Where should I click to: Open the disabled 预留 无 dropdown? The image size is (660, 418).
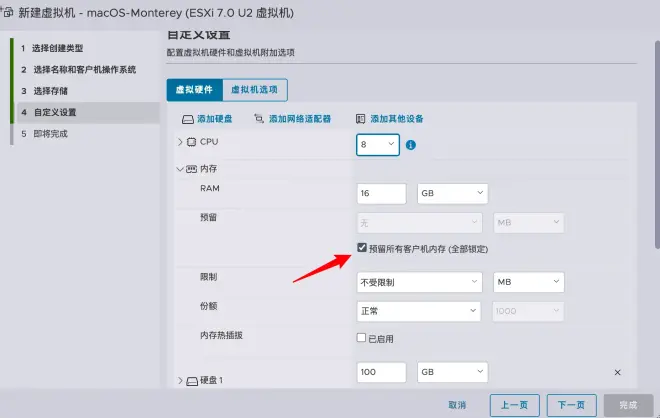click(419, 223)
